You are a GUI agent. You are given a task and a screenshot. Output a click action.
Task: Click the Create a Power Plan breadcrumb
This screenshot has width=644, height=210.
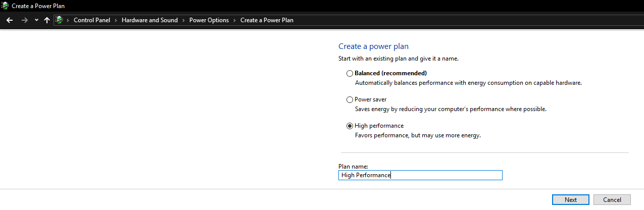pos(267,20)
